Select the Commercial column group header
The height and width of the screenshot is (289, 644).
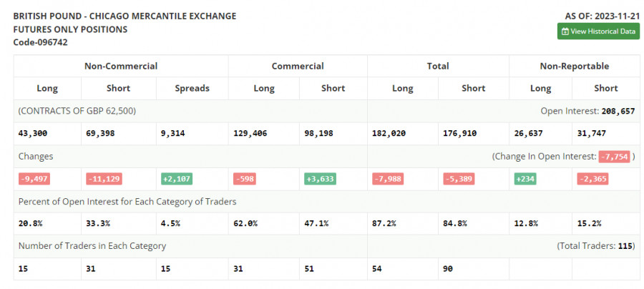click(x=298, y=66)
